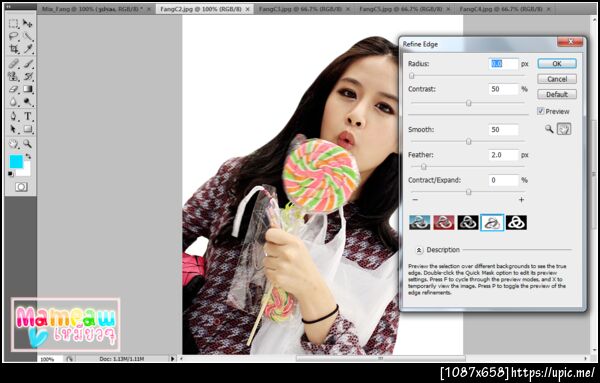This screenshot has height=383, width=600.
Task: Close the FangC3.jpg tab
Action: 347,9
